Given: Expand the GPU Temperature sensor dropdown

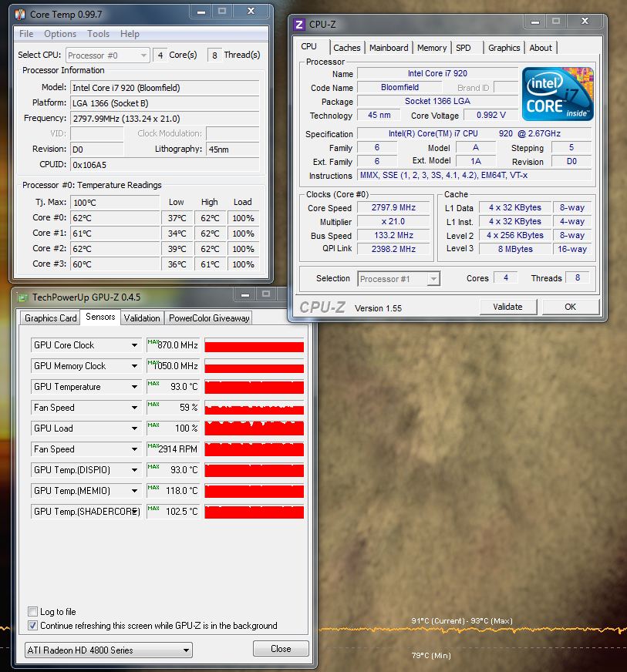Looking at the screenshot, I should [135, 387].
